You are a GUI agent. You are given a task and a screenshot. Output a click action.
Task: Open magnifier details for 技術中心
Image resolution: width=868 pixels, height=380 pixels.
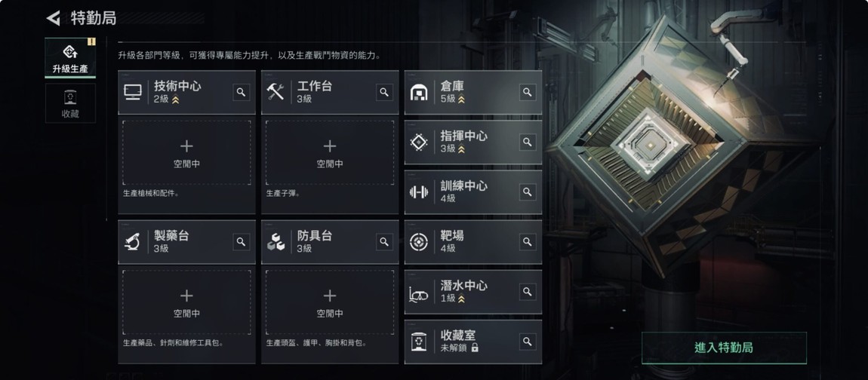tap(241, 93)
